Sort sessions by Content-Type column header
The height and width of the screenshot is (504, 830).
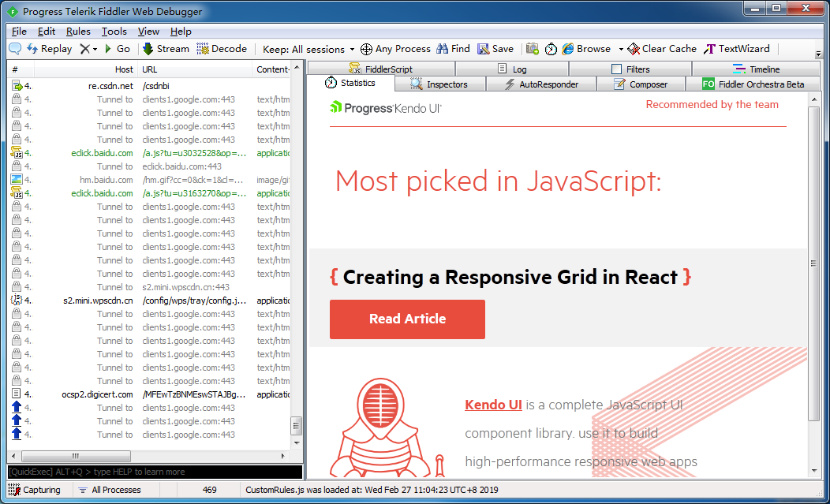(271, 69)
